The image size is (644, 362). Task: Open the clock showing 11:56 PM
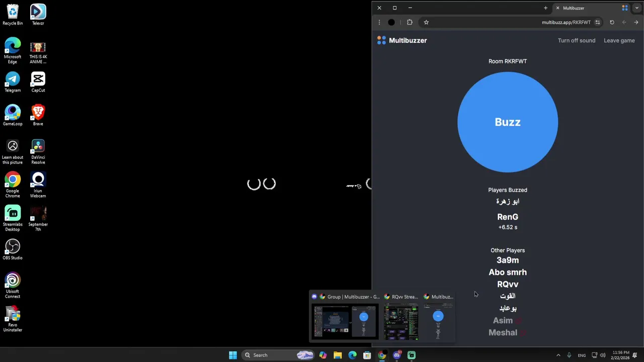click(621, 355)
